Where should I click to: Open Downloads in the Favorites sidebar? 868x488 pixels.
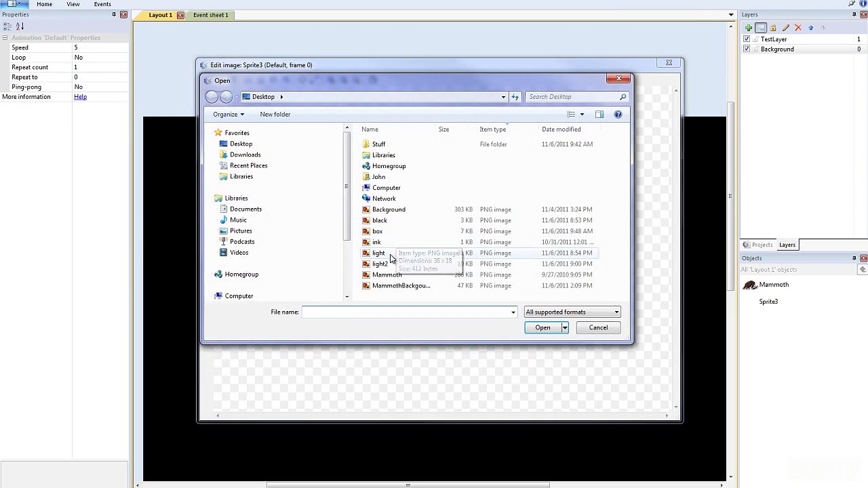[245, 155]
